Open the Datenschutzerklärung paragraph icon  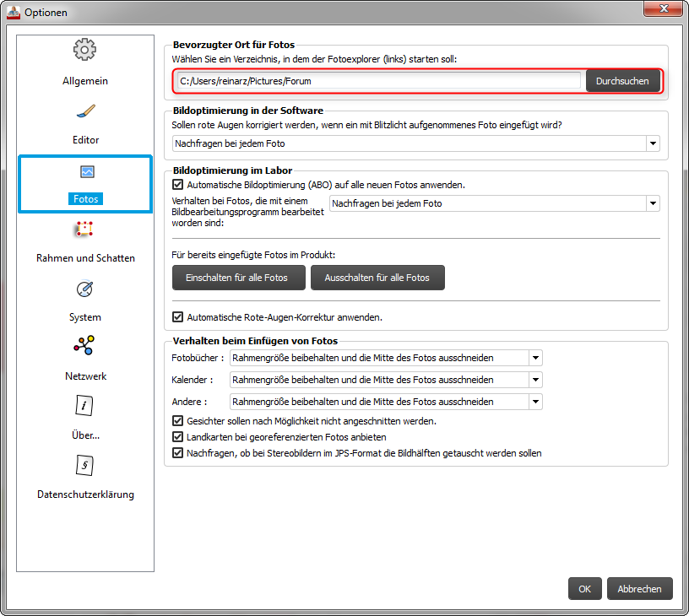(x=84, y=465)
